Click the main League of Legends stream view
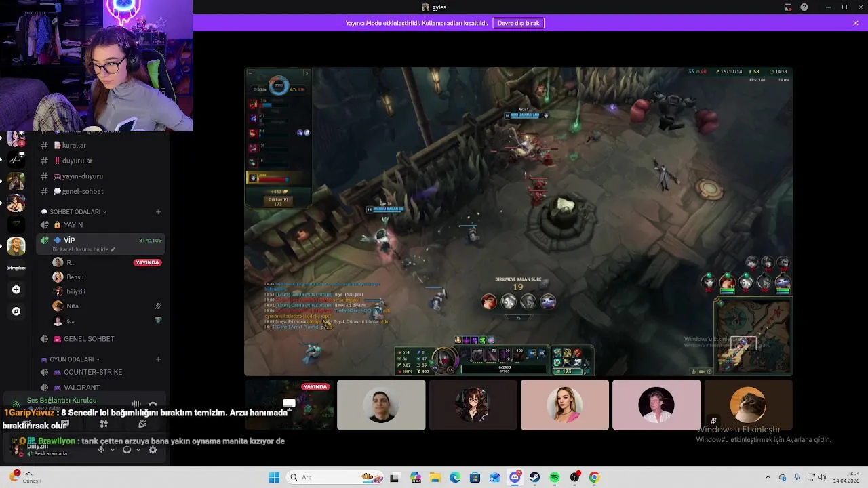Viewport: 868px width, 488px height. point(519,221)
